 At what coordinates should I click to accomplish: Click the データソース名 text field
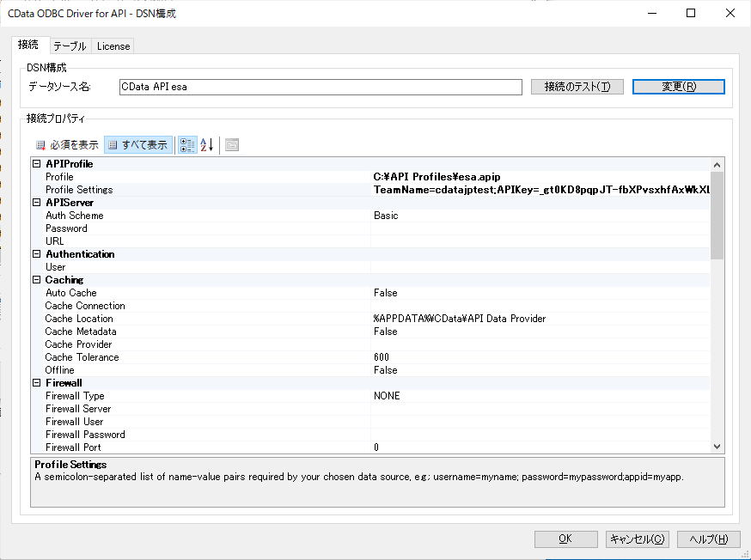coord(320,87)
